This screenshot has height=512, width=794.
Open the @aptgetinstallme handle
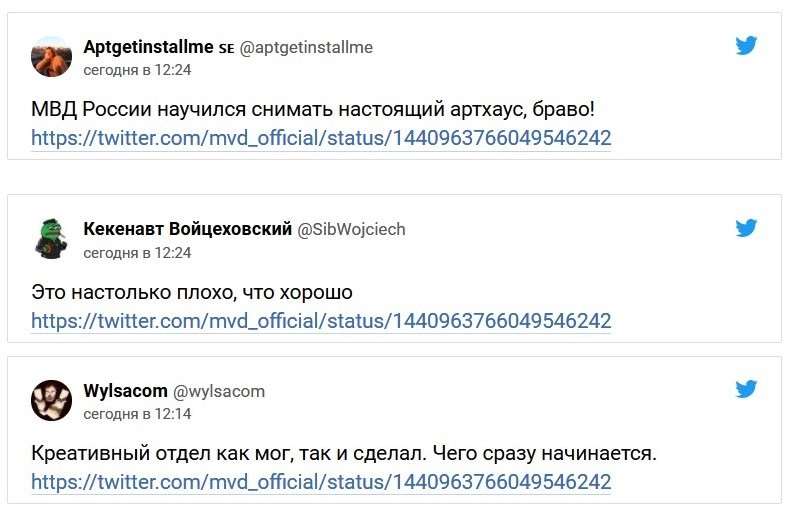(x=306, y=47)
